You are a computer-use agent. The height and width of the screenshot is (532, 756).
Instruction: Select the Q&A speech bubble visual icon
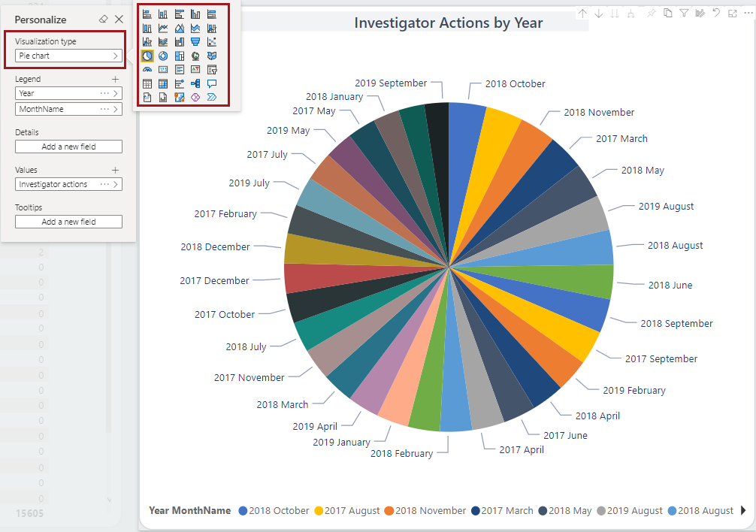pyautogui.click(x=212, y=83)
